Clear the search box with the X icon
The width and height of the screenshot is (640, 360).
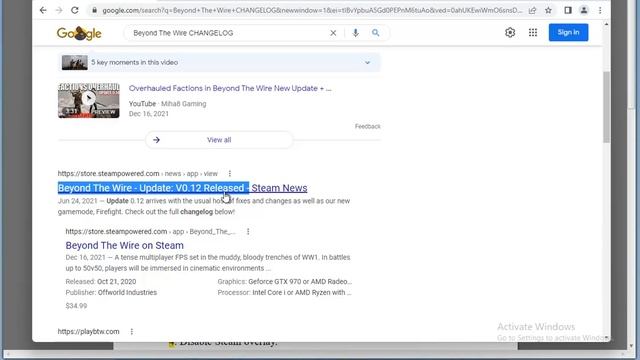tap(333, 33)
